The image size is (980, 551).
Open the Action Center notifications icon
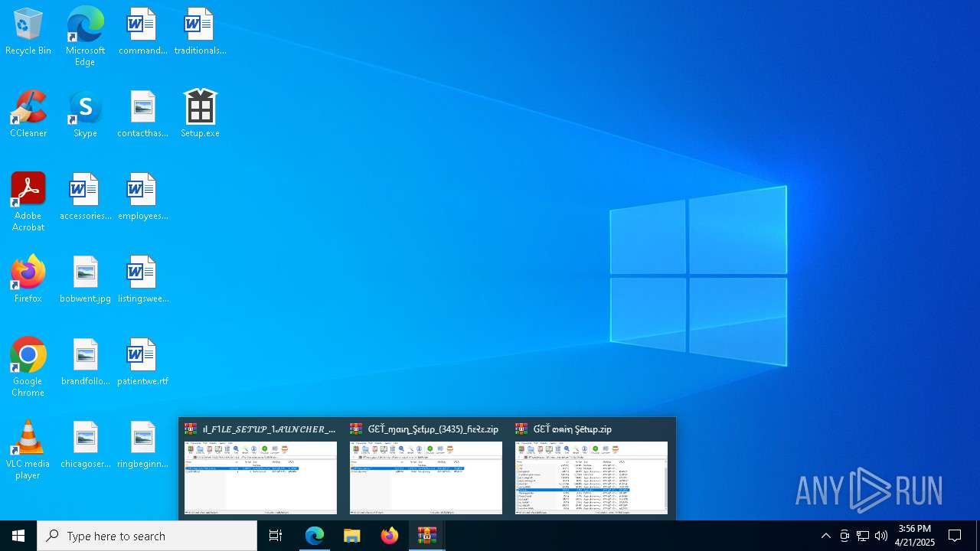tap(955, 536)
